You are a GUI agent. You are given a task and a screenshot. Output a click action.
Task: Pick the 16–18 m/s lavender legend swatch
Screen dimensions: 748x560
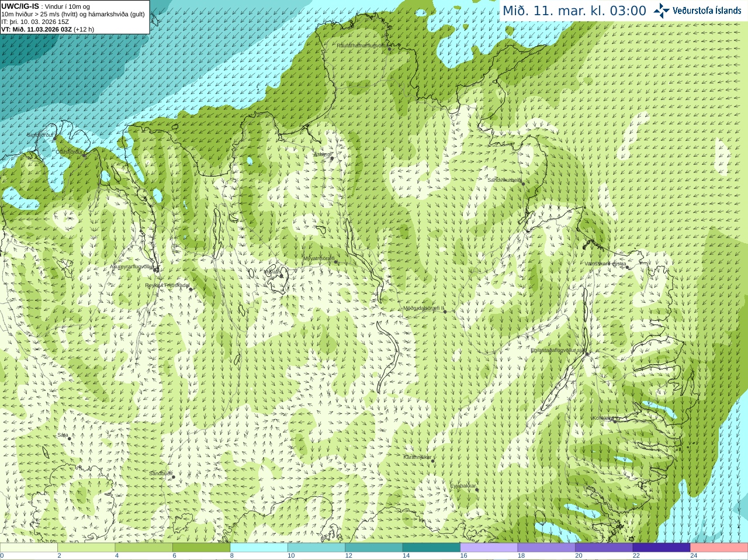tap(489, 548)
